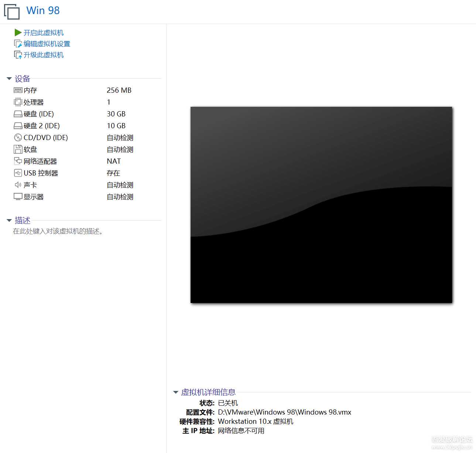Select the 处理器 processor icon

pyautogui.click(x=18, y=102)
